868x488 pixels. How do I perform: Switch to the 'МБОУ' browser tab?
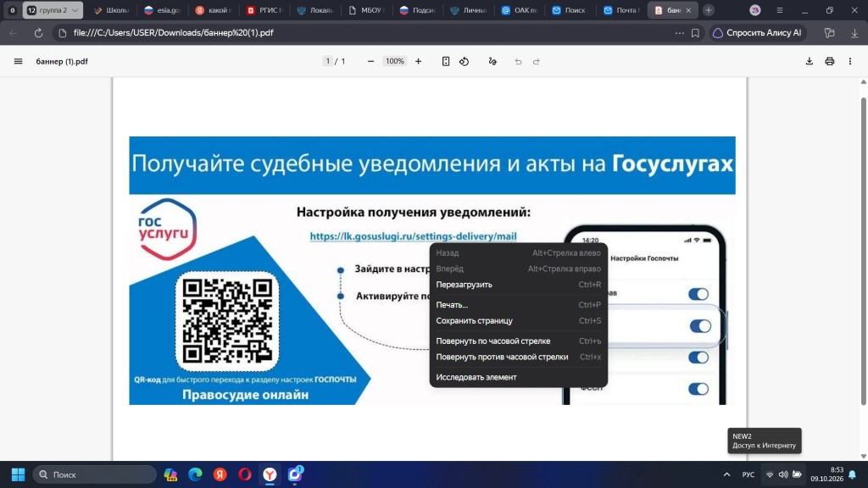coord(366,10)
